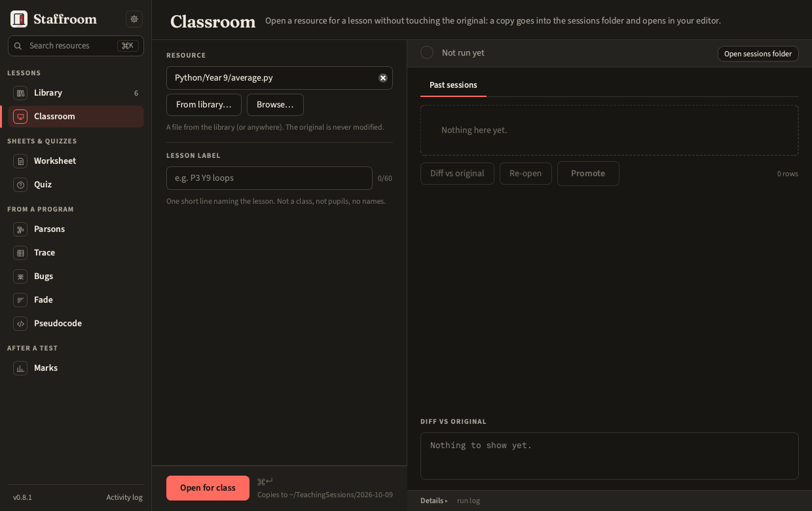Select the Classroom sidebar item
This screenshot has width=812, height=511.
tap(76, 117)
